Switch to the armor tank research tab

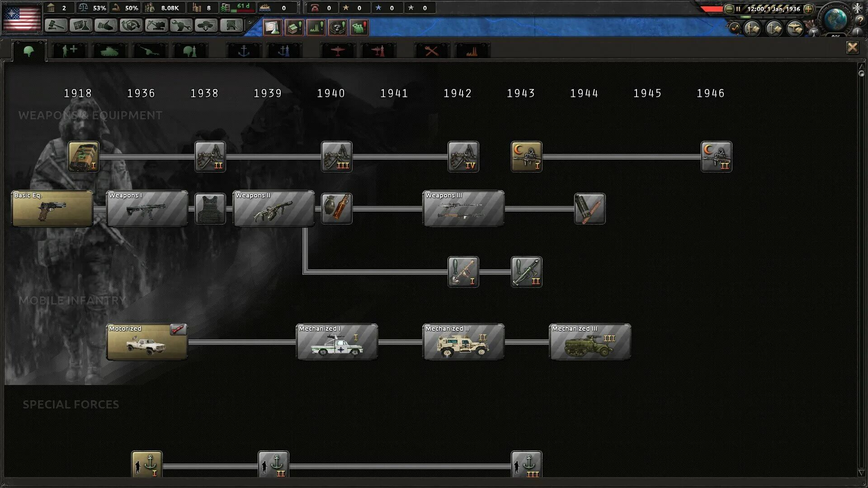pos(109,51)
